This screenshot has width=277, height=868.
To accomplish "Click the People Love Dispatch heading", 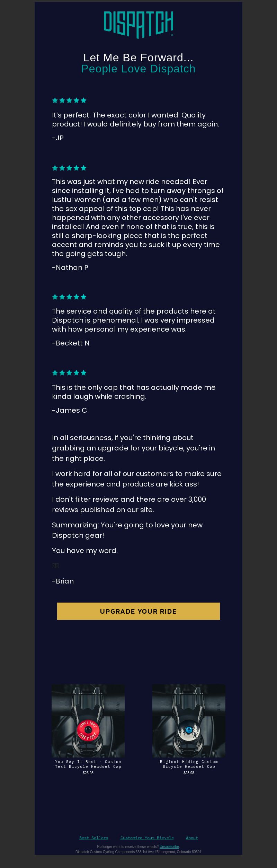I will (138, 69).
